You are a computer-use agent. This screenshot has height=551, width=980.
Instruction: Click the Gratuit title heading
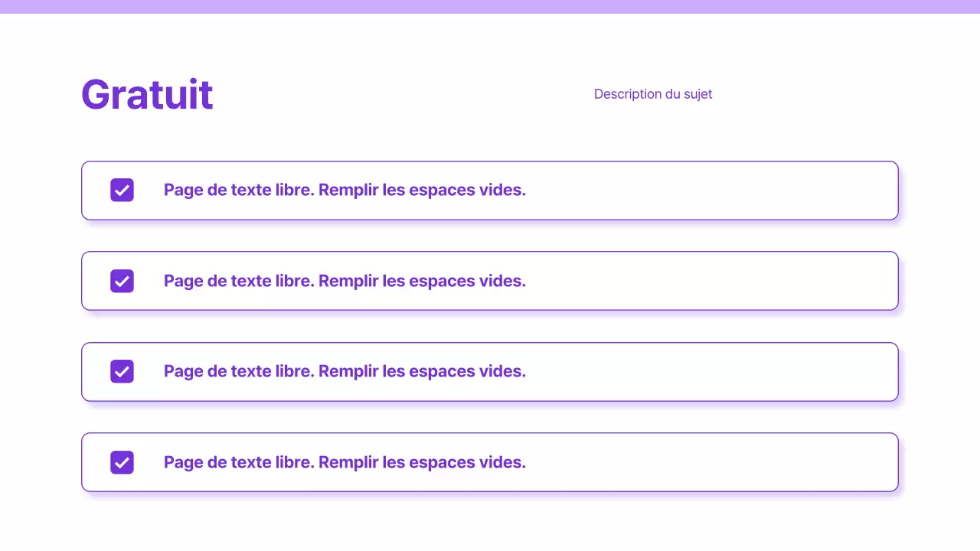point(147,94)
